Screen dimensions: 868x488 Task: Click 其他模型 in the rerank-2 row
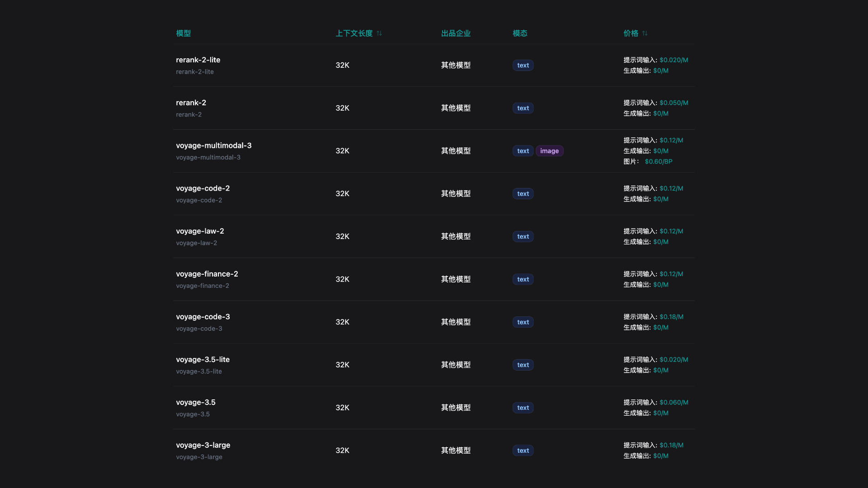456,108
